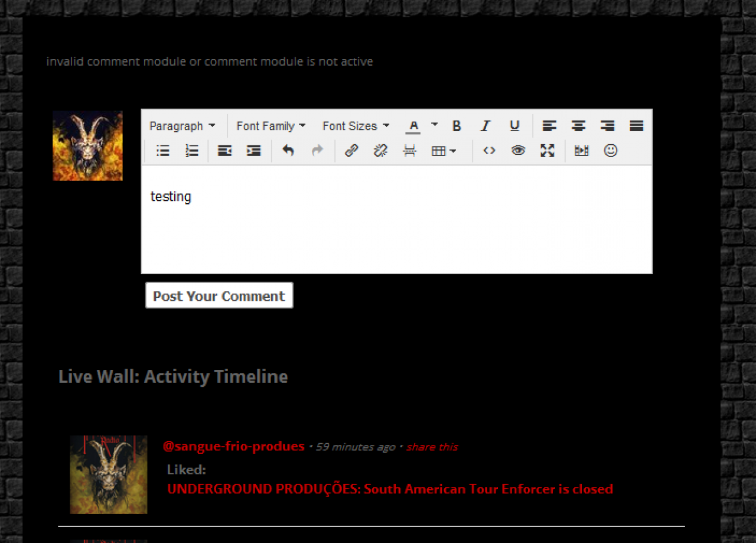Click the "Liked:" label
The width and height of the screenshot is (756, 543).
[186, 470]
